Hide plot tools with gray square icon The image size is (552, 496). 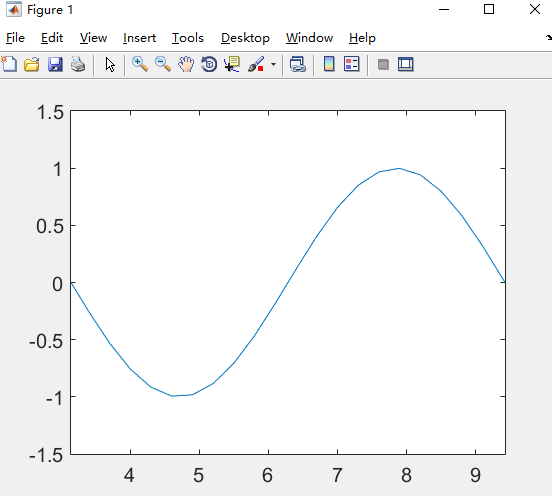[383, 64]
